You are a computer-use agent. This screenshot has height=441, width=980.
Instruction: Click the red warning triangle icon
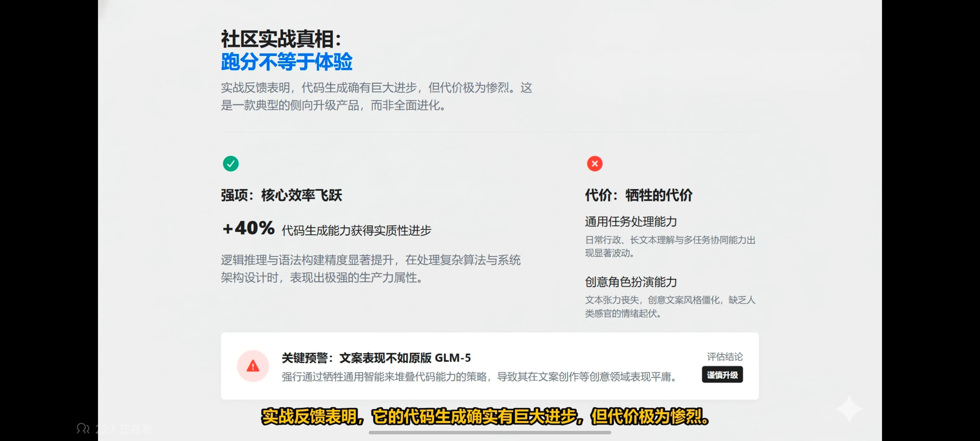253,366
